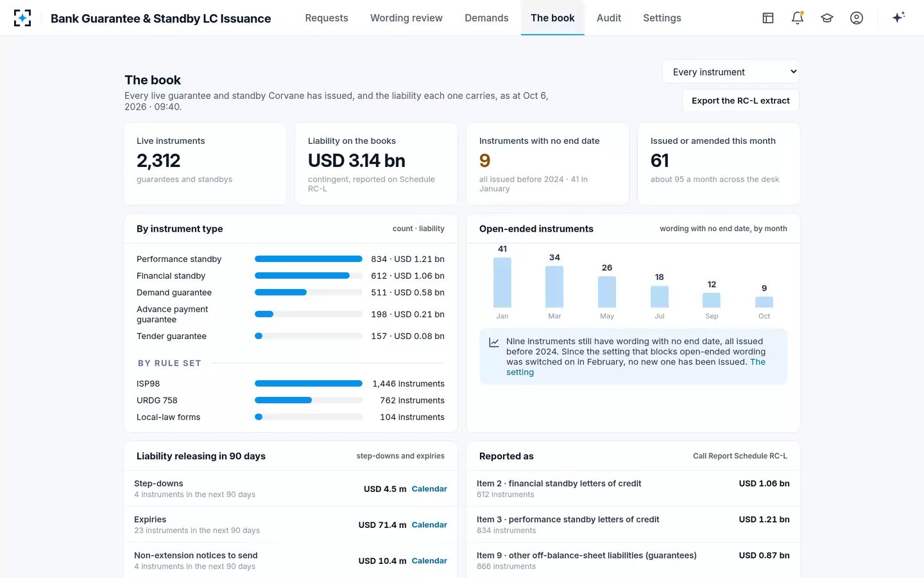Click the ISP98 rule set bar
This screenshot has height=578, width=924.
[309, 383]
